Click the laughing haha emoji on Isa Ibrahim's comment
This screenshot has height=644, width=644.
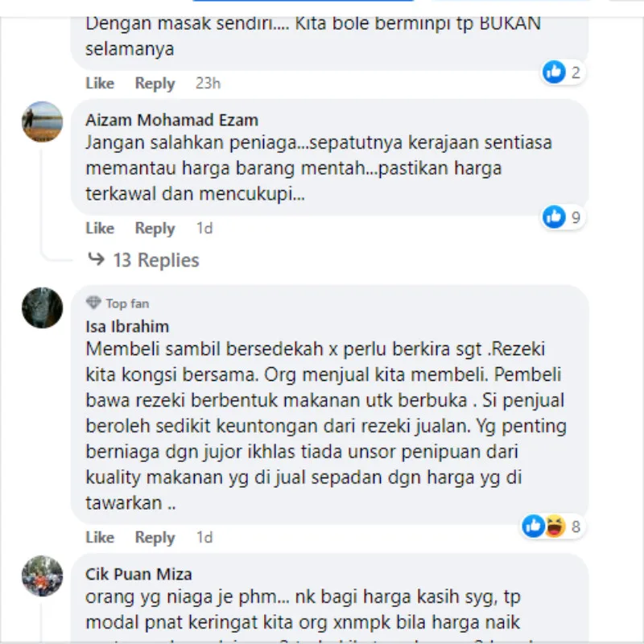click(x=555, y=526)
